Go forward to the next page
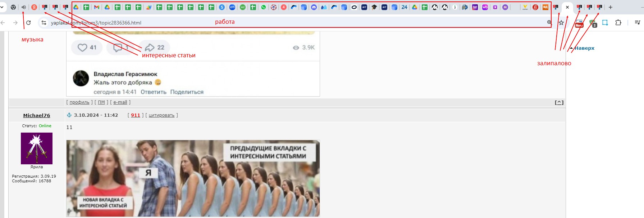This screenshot has height=218, width=644. (15, 23)
